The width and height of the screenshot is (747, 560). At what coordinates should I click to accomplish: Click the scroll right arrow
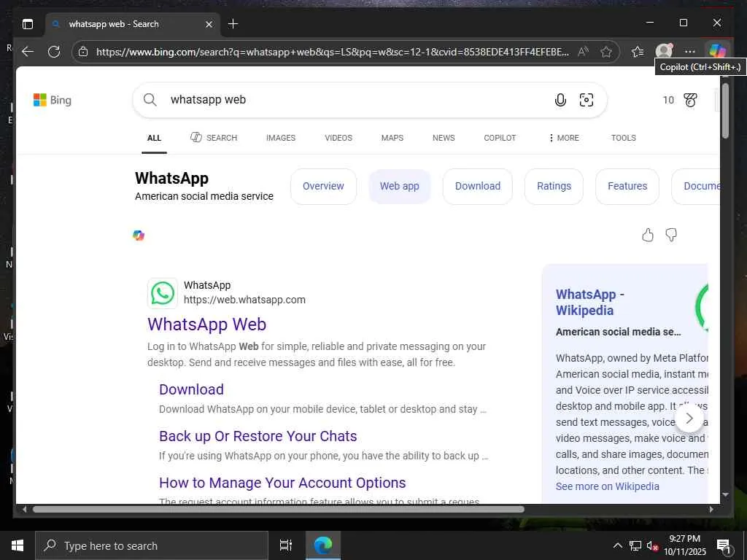[711, 509]
